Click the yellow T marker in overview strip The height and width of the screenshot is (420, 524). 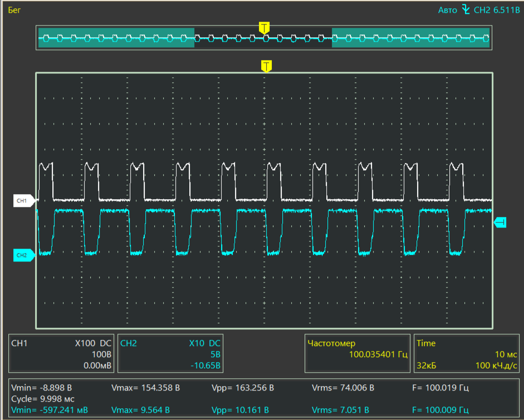[264, 28]
